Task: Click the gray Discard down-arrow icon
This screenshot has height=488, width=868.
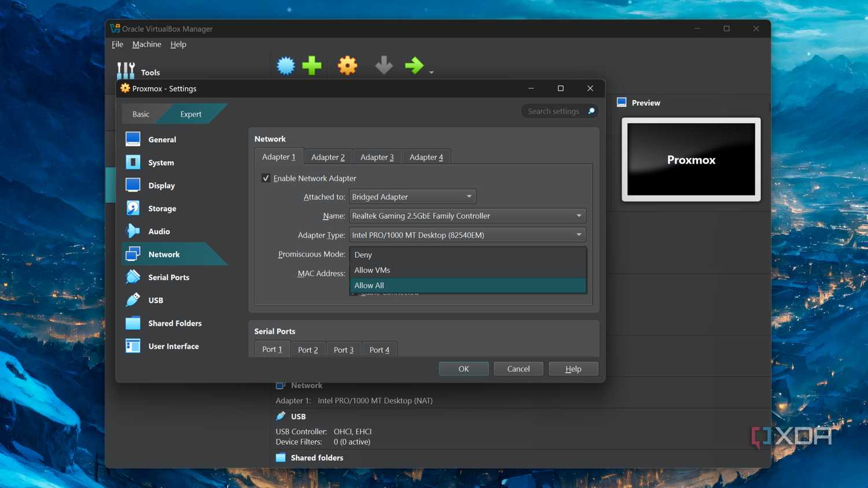Action: (x=384, y=65)
